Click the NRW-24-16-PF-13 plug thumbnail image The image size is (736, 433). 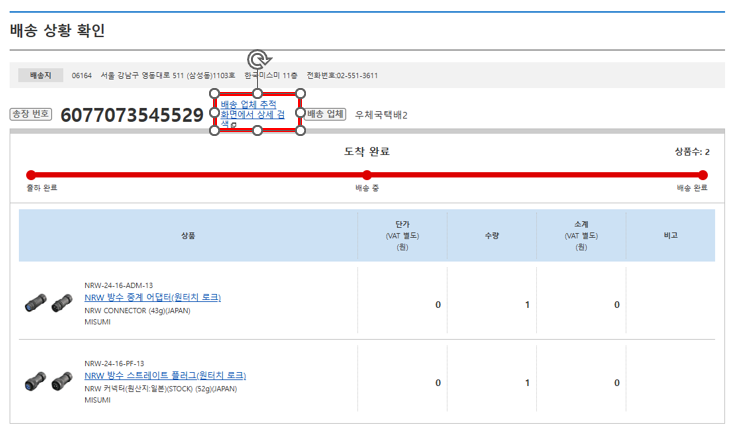pos(49,380)
